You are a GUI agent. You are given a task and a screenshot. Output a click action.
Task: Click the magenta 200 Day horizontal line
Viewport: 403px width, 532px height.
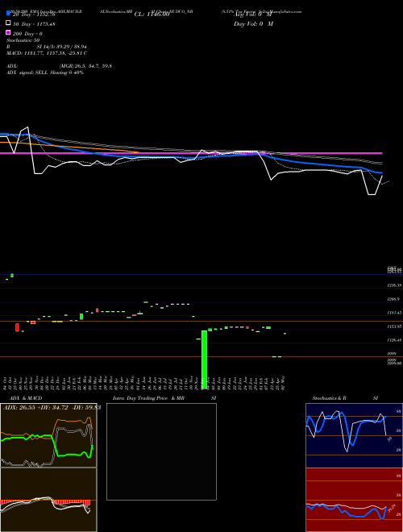pyautogui.click(x=191, y=153)
